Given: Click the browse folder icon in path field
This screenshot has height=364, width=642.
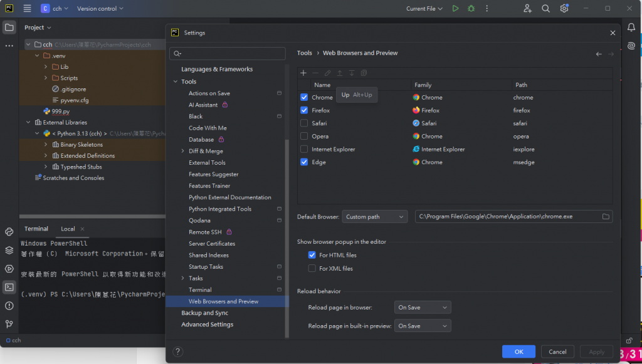Looking at the screenshot, I should click(x=606, y=216).
